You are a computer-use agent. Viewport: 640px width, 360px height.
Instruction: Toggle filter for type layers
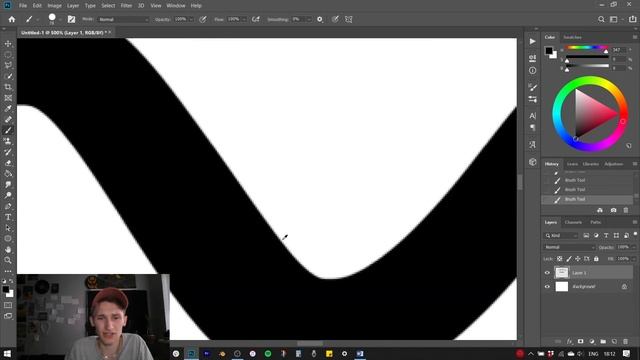pyautogui.click(x=606, y=236)
